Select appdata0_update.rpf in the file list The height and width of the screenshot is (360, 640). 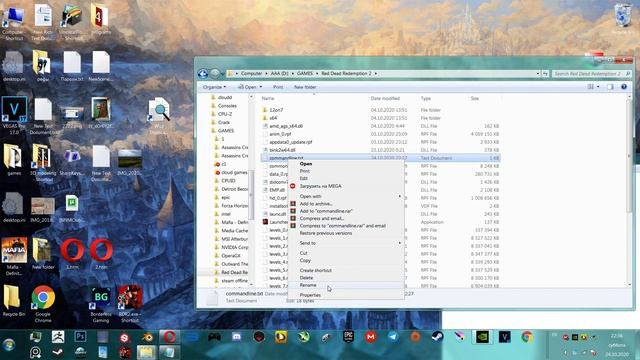tap(290, 142)
